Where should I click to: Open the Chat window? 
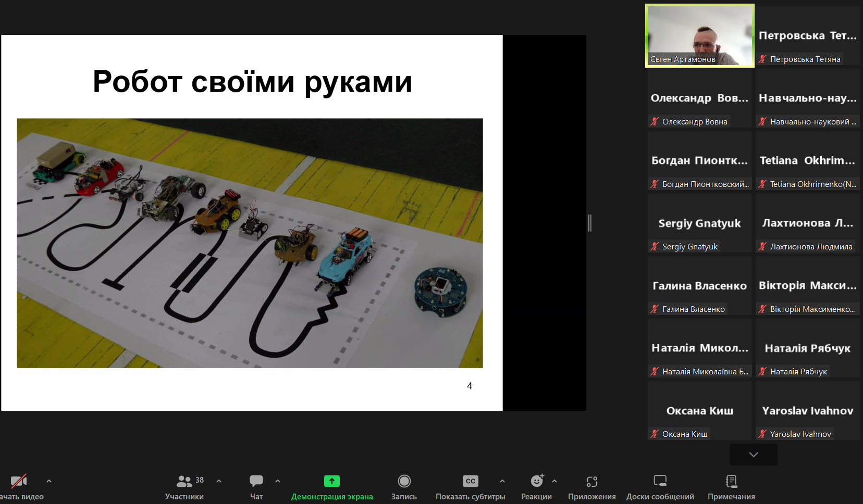[256, 481]
